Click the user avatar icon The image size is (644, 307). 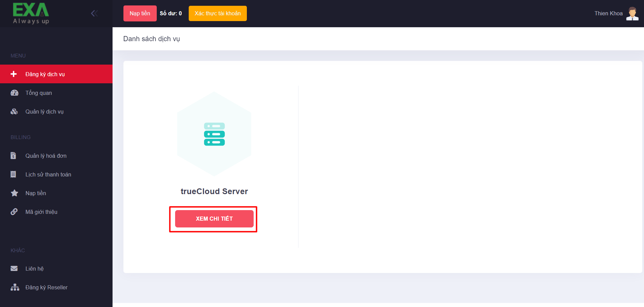(632, 14)
